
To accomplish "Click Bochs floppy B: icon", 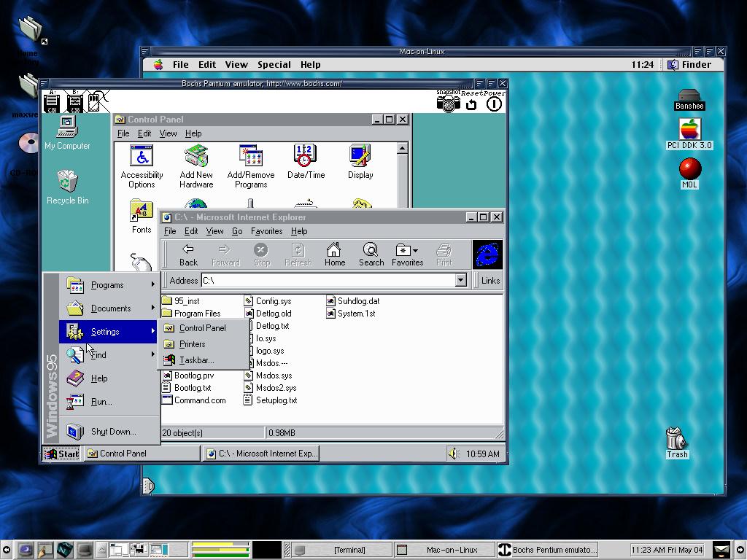I will [75, 102].
